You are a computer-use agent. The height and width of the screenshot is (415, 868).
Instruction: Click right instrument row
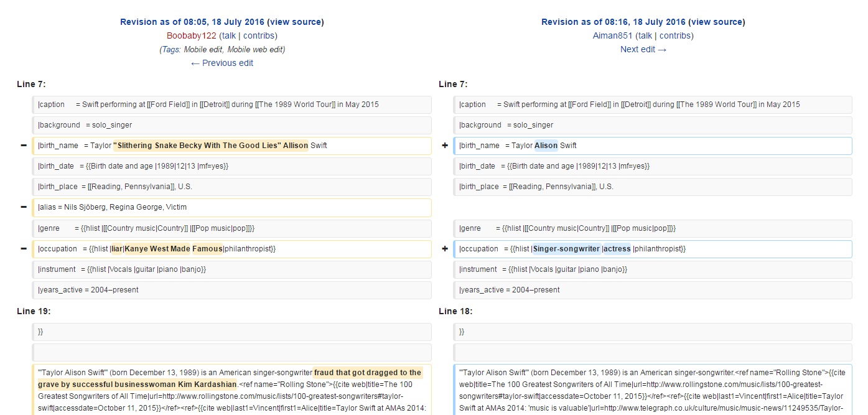point(653,269)
